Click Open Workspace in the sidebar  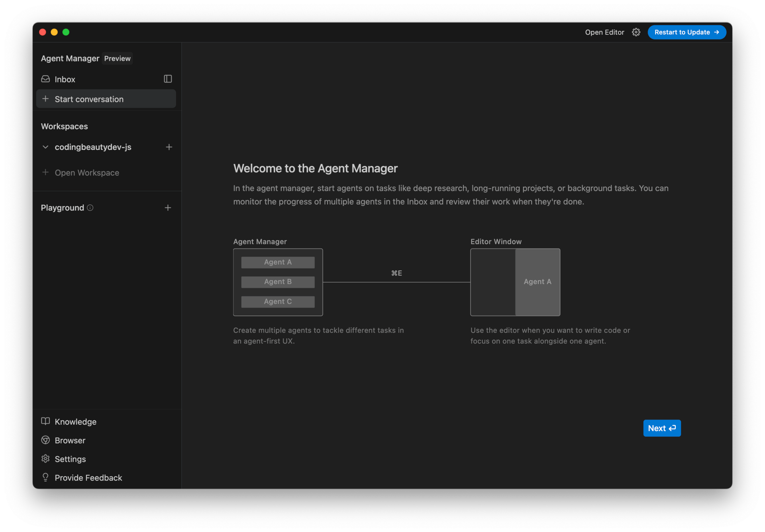(86, 173)
